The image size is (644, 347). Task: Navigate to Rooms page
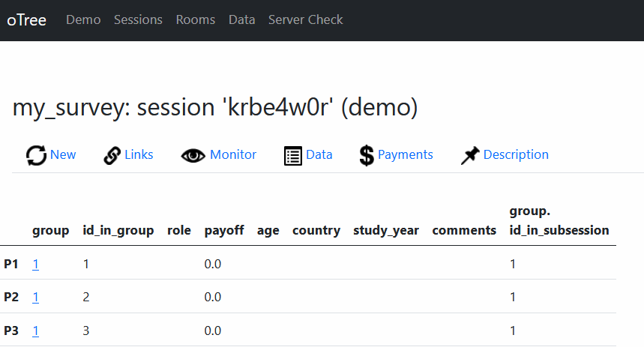(195, 20)
